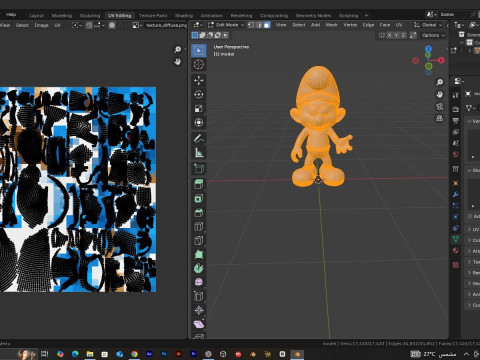Expand the UV panel in Properties
Viewport: 480px width, 360px height.
pos(473,229)
